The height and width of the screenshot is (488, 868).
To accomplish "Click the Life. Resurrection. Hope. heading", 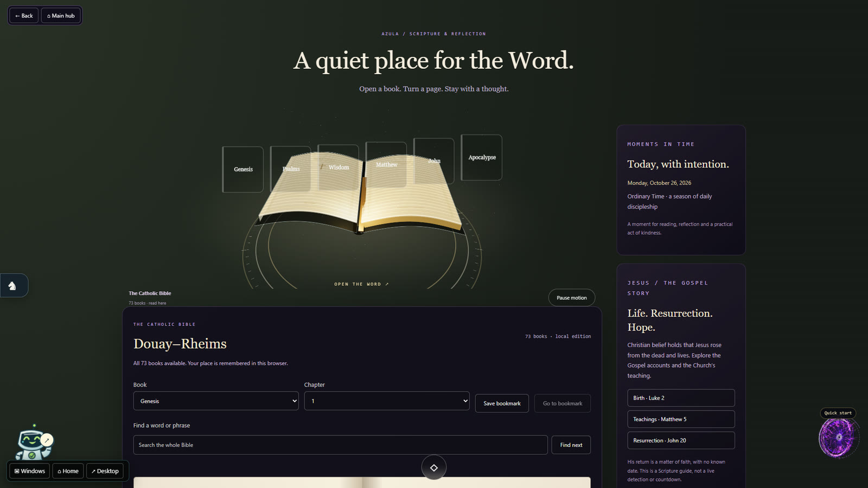I will [x=670, y=320].
